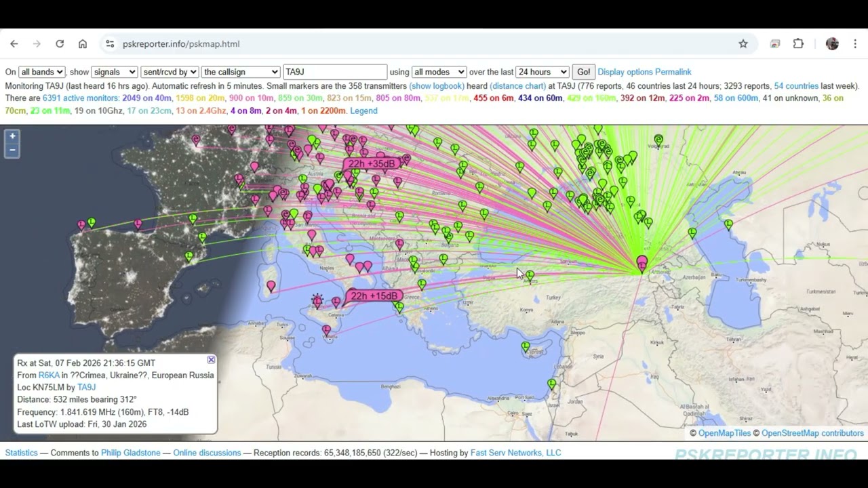Select the '859 on 30m' band link
868x488 pixels.
[x=300, y=98]
